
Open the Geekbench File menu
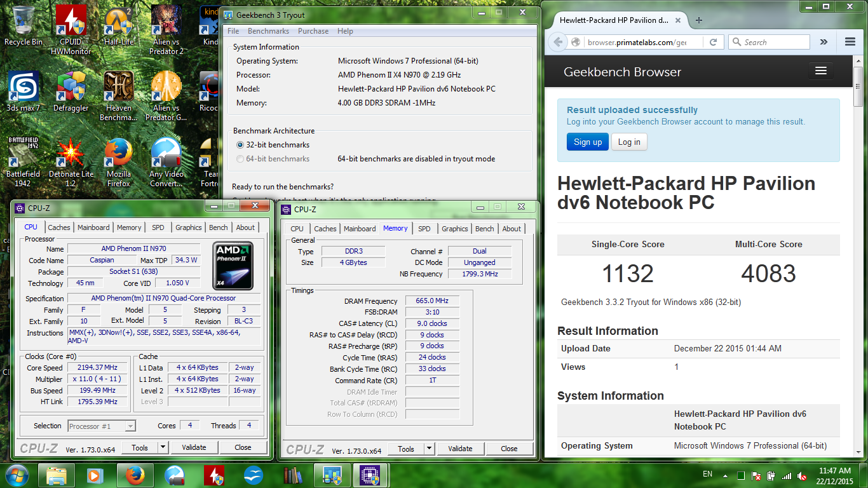(233, 31)
